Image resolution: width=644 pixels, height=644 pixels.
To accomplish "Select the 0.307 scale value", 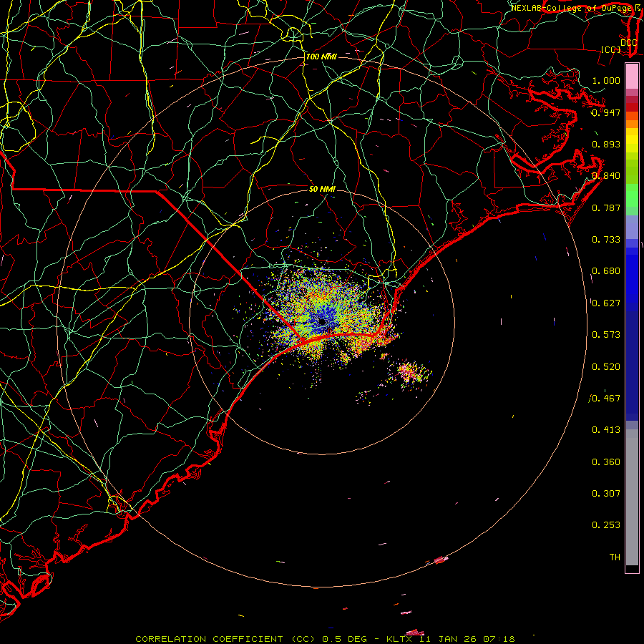I will (x=606, y=494).
